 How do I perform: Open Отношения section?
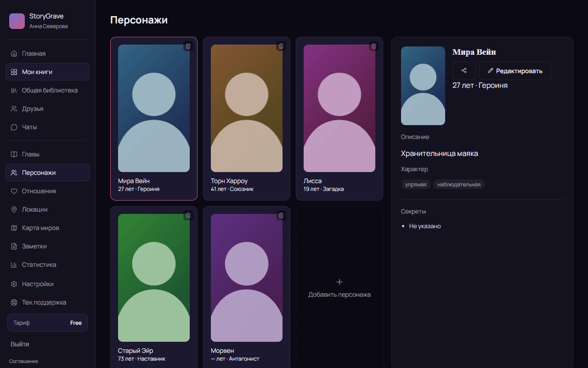coord(47,191)
